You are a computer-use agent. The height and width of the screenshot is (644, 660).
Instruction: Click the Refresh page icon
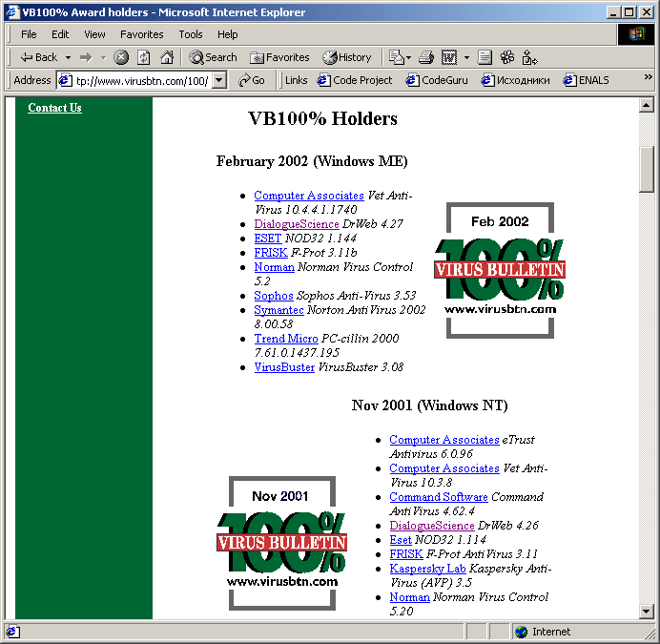click(x=143, y=57)
